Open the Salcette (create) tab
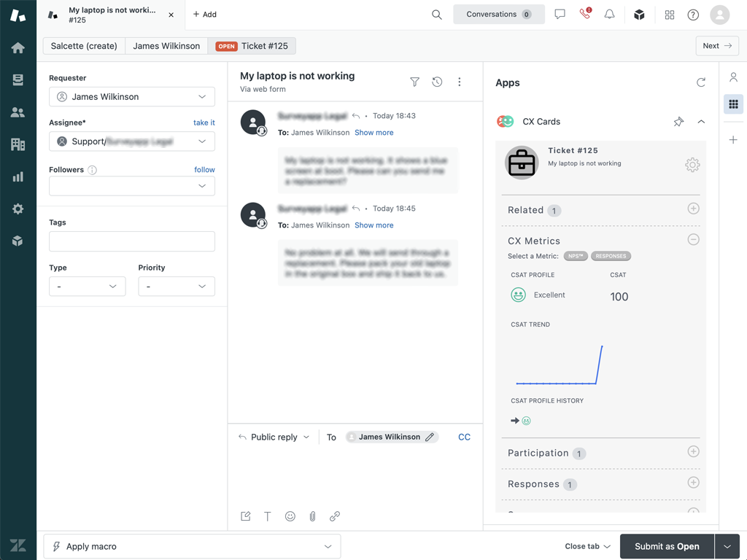The width and height of the screenshot is (747, 560). coord(84,46)
